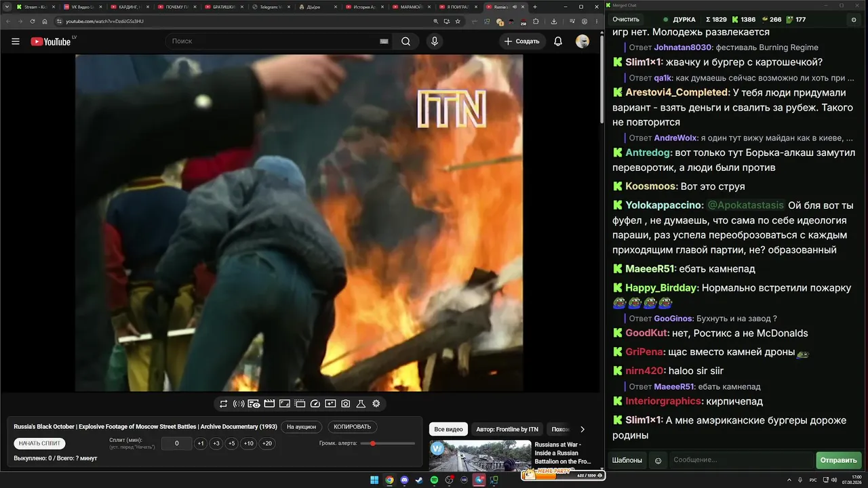Viewport: 868px width, 488px height.
Task: Click the Очистить button in chat
Action: click(626, 20)
